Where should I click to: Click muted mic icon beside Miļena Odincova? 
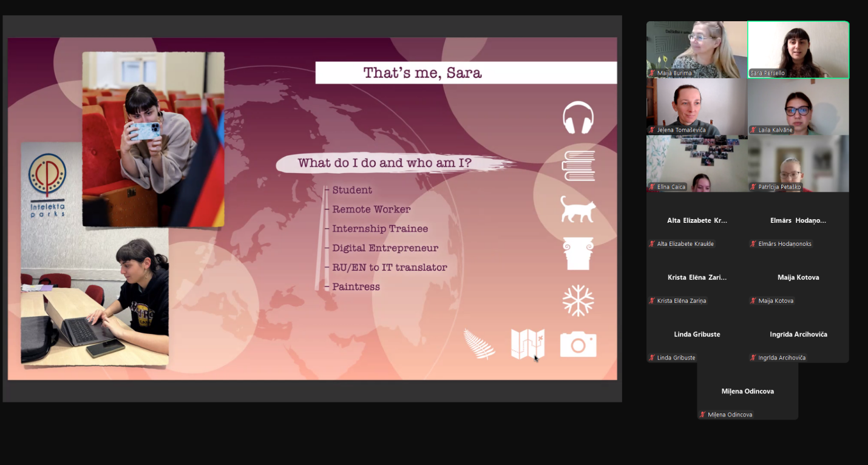(702, 415)
